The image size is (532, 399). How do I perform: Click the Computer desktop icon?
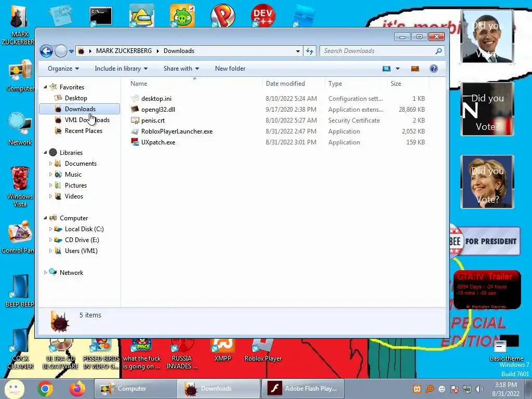[20, 75]
